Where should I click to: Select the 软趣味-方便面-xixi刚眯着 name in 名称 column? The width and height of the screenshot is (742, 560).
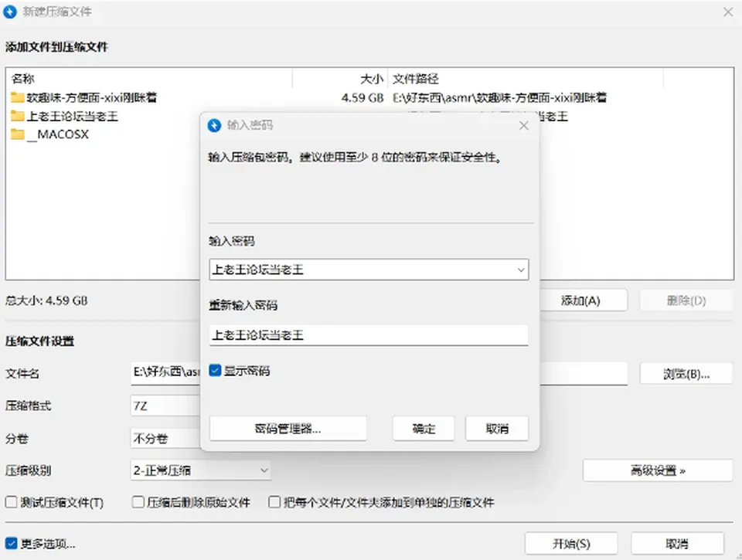point(91,98)
